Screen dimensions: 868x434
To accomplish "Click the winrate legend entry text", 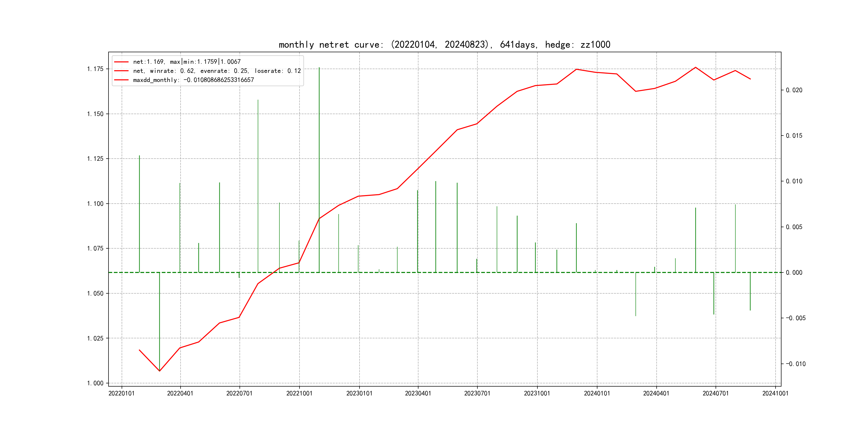I will 217,71.
